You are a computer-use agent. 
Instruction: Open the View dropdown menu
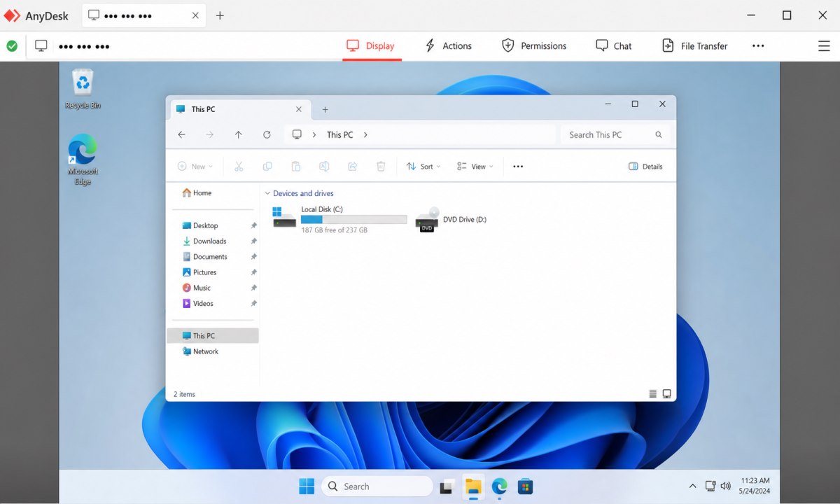[475, 167]
